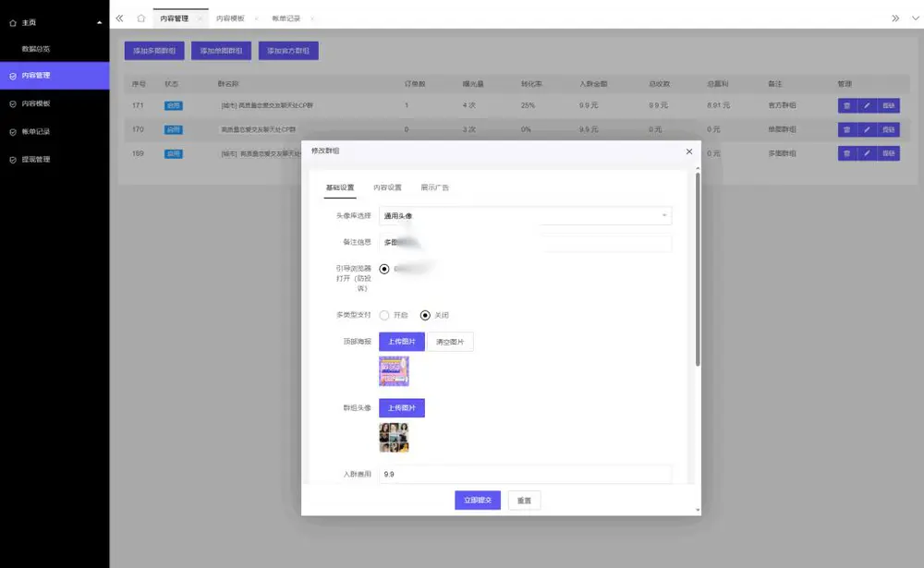Switch to the 内容模板 top tab

(x=230, y=18)
